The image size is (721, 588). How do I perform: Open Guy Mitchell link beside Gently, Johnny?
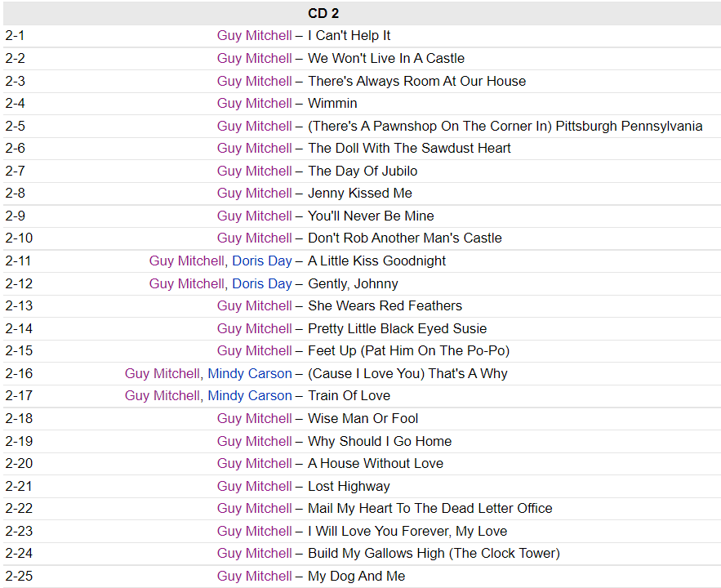click(187, 283)
